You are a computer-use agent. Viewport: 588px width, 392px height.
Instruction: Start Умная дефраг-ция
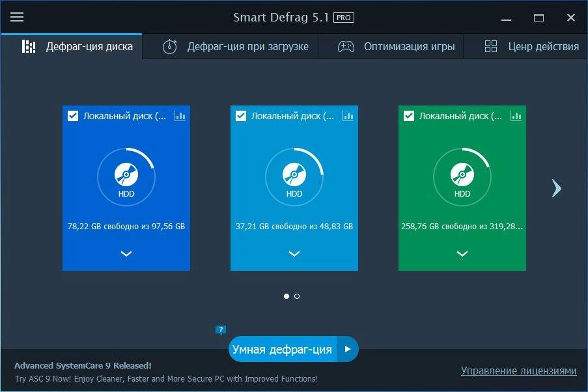point(283,349)
